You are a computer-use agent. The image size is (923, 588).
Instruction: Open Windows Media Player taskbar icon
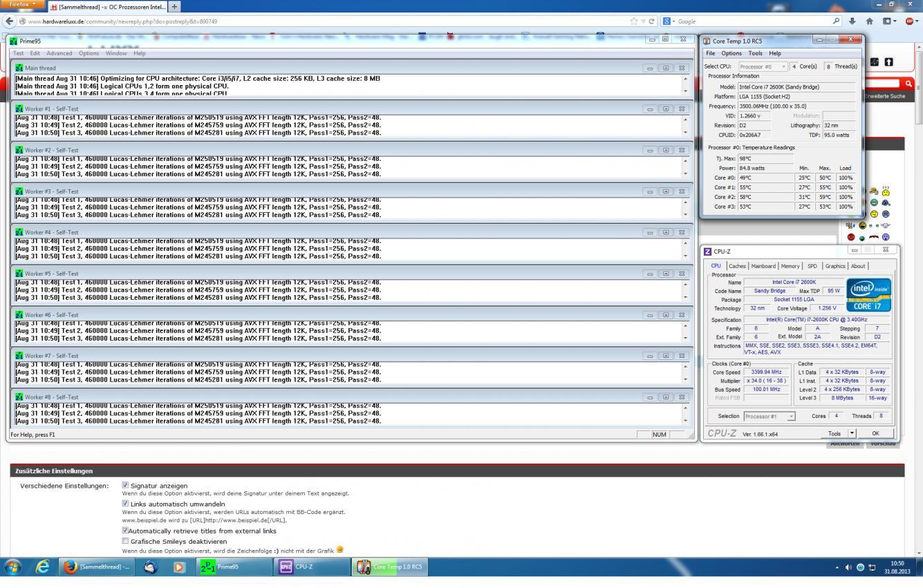point(180,567)
